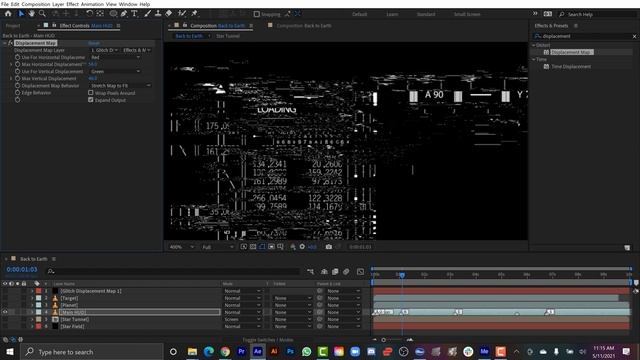Image resolution: width=640 pixels, height=360 pixels.
Task: Select the Small Screen workspace
Action: click(467, 14)
